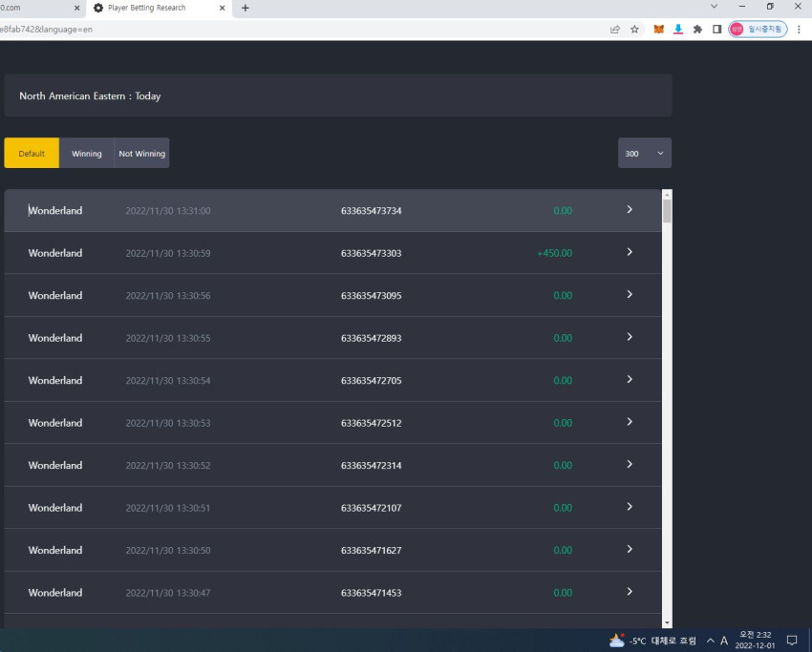Open the taskbar clock and date
The image size is (812, 652).
pyautogui.click(x=755, y=641)
